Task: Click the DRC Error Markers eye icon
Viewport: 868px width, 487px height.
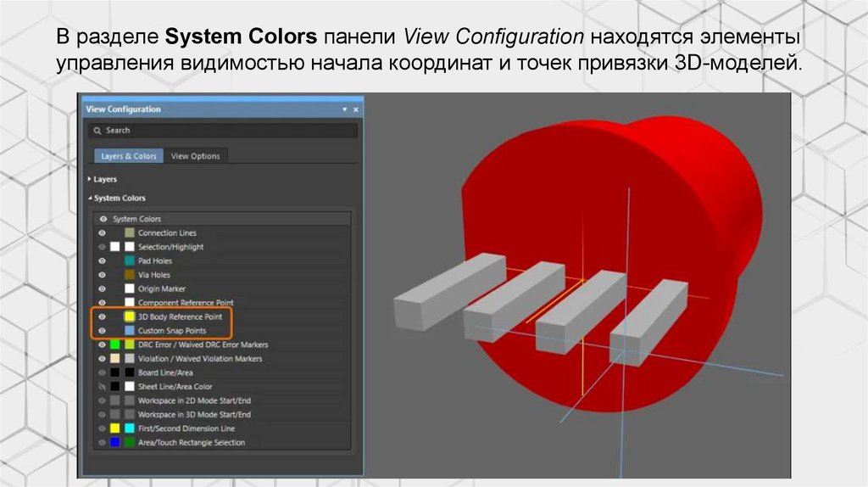Action: tap(102, 344)
